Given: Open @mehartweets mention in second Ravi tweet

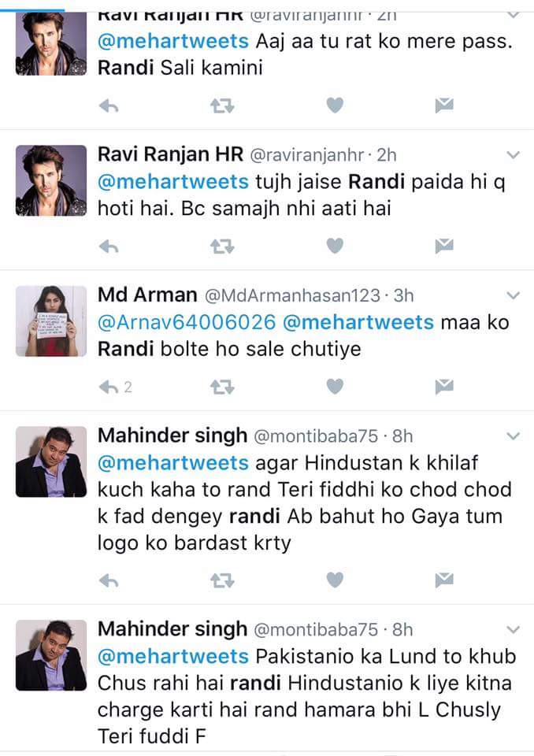Looking at the screenshot, I should 173,182.
